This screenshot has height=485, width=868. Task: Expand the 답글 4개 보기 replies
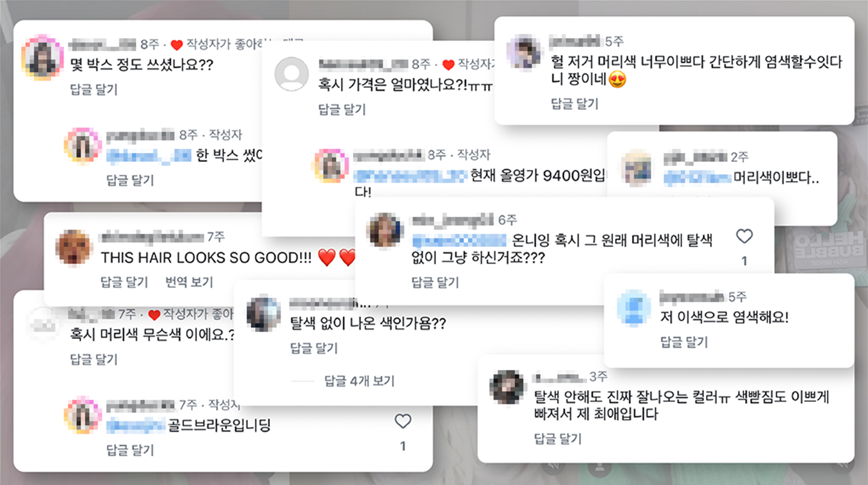pos(360,381)
